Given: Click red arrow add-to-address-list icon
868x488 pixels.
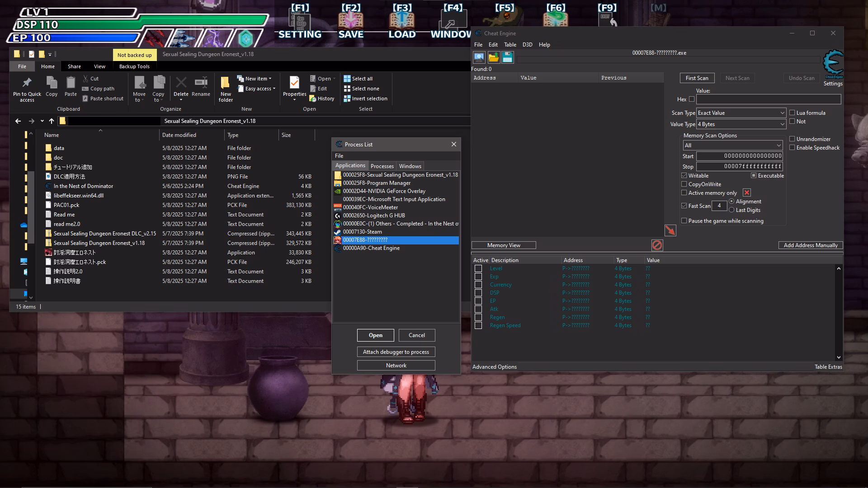Looking at the screenshot, I should pos(670,230).
